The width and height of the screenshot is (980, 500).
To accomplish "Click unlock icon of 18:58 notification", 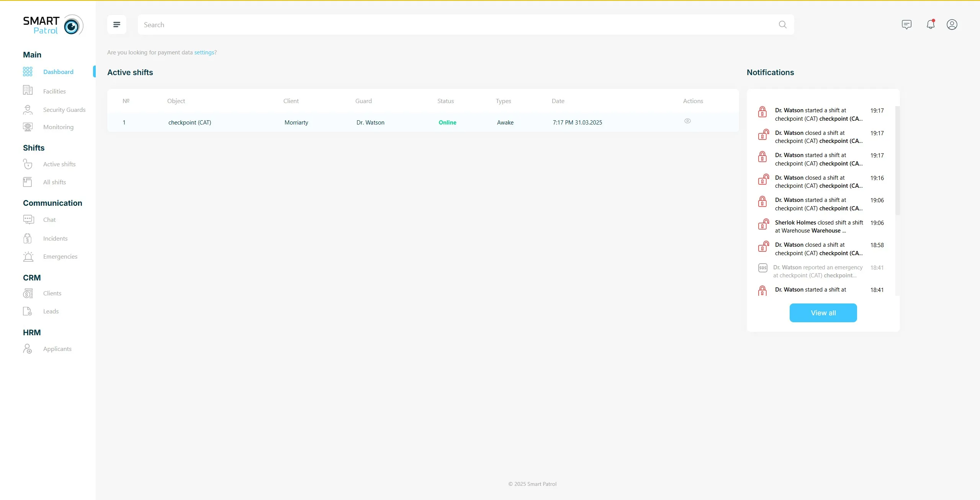I will 764,246.
